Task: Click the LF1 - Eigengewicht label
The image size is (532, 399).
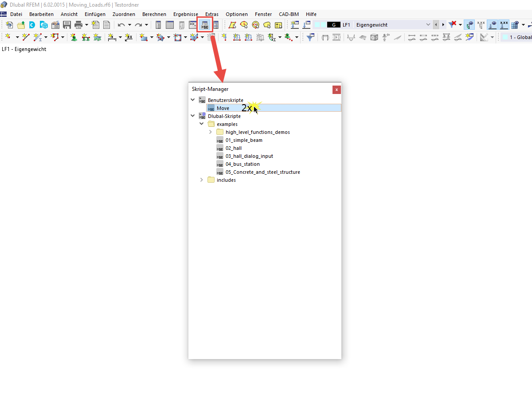Action: coord(24,49)
